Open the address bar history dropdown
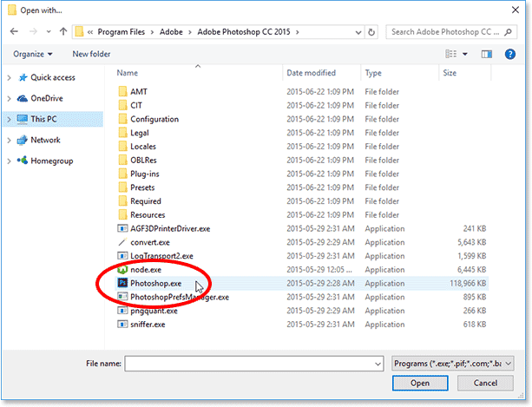This screenshot has height=407, width=532. click(358, 33)
